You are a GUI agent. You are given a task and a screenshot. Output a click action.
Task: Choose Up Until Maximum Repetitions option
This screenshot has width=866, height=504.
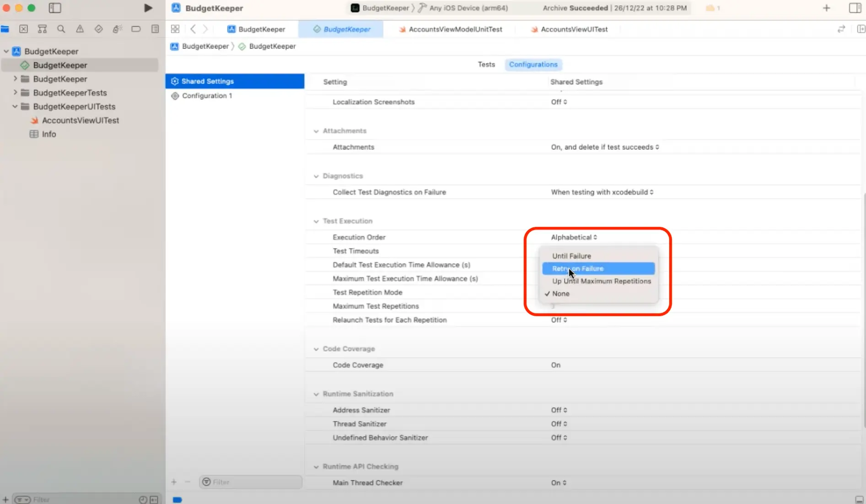[601, 281]
